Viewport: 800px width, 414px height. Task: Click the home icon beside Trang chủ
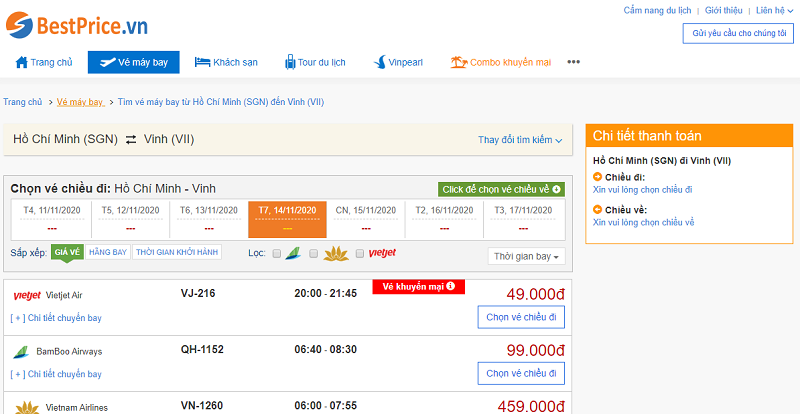21,62
